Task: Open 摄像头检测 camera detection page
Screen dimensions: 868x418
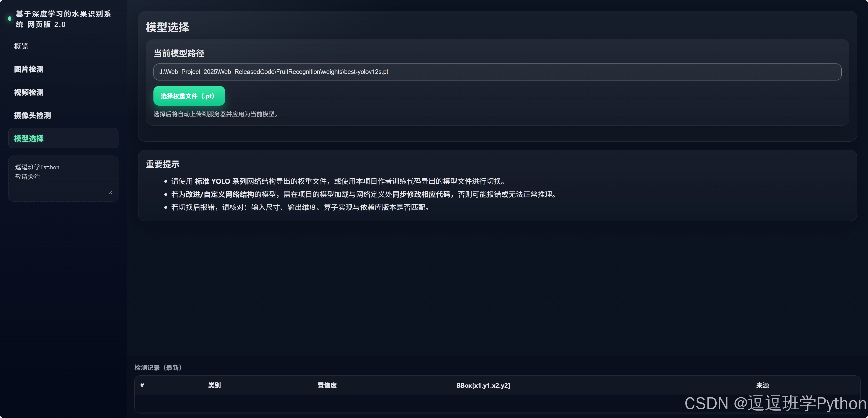Action: (x=32, y=115)
